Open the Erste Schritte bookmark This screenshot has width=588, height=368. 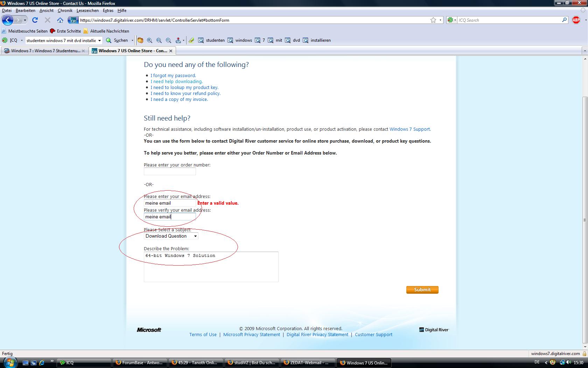coord(65,31)
